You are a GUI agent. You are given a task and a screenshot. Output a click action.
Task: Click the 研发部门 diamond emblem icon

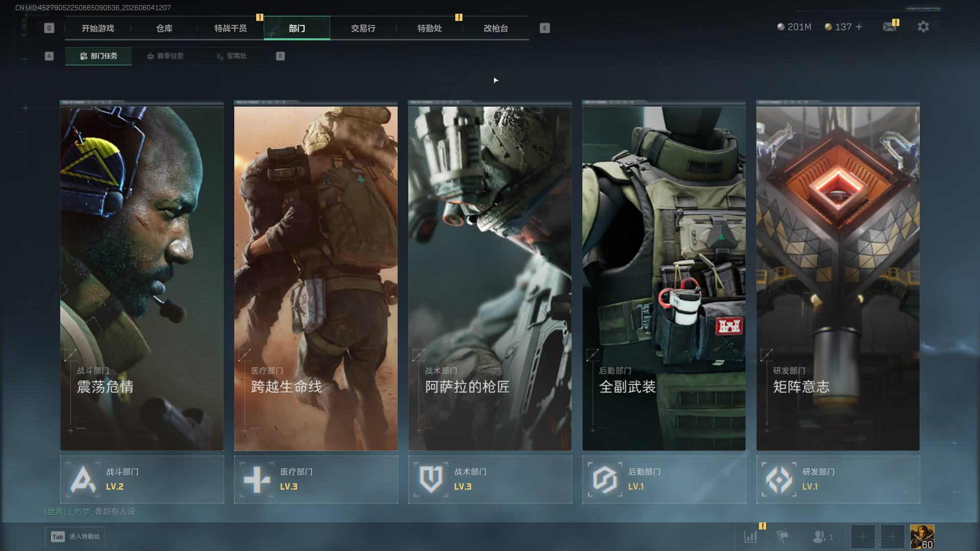tap(779, 480)
